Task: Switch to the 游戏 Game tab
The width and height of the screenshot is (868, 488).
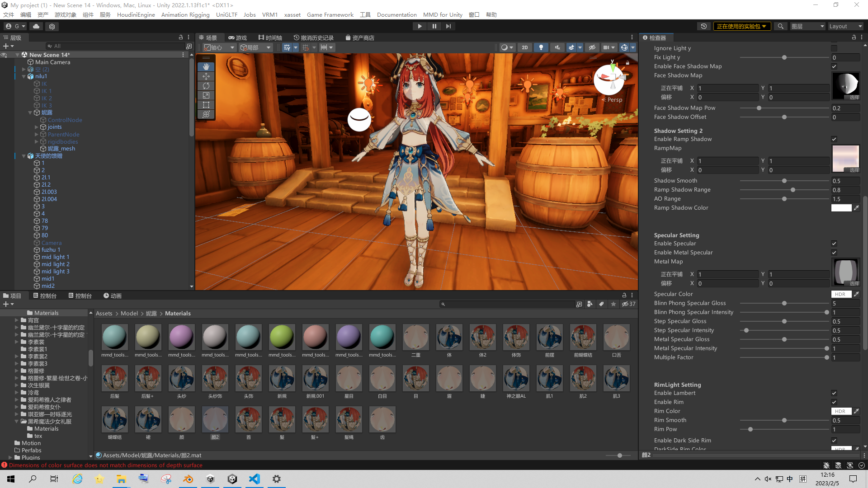Action: tap(238, 38)
